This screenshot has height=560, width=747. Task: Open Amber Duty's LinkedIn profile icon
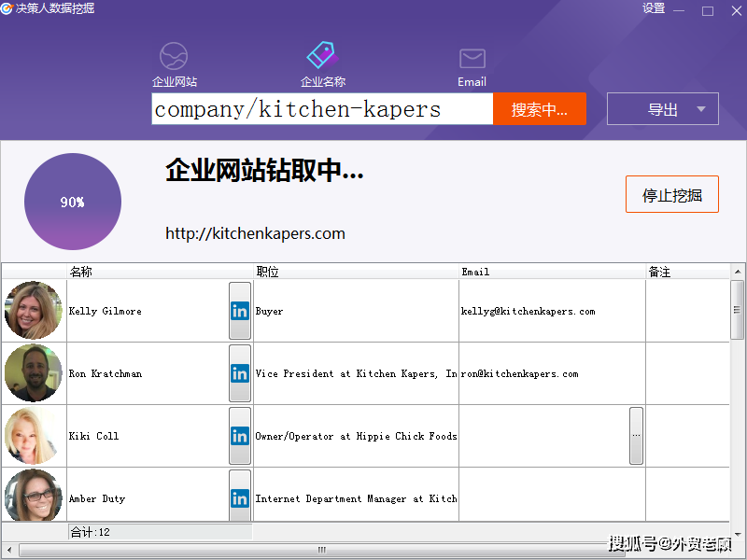pyautogui.click(x=240, y=497)
